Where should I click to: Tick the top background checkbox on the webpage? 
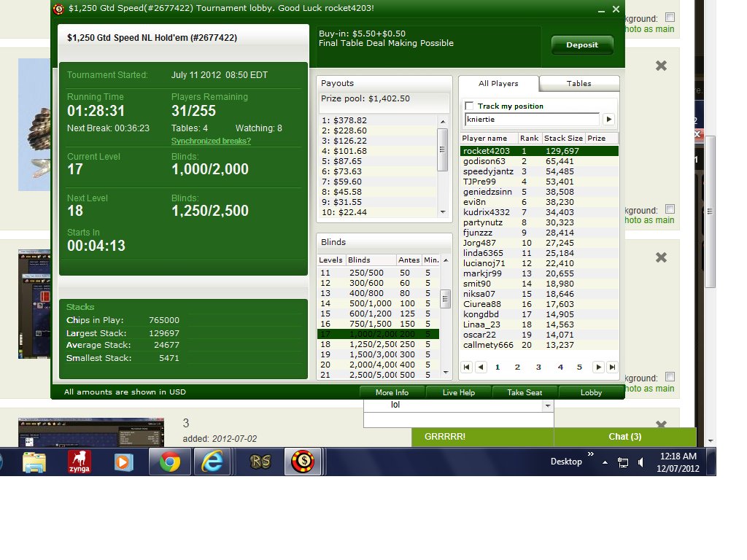pos(670,17)
